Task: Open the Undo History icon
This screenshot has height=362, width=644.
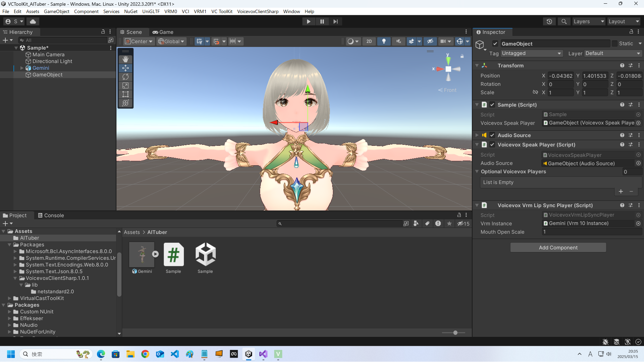Action: click(x=549, y=21)
